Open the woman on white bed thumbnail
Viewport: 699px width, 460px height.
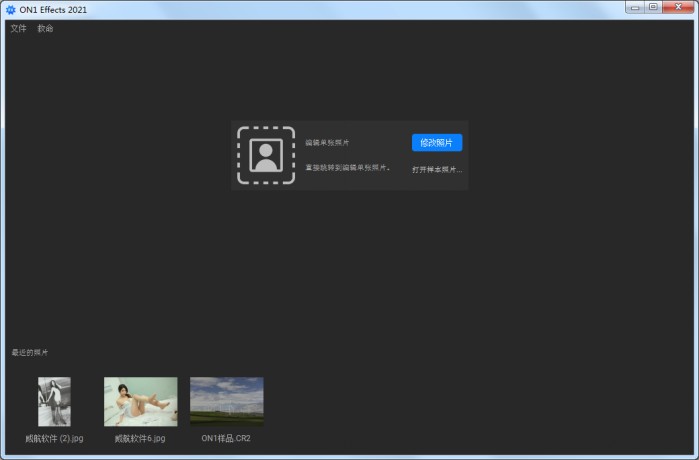(x=140, y=401)
